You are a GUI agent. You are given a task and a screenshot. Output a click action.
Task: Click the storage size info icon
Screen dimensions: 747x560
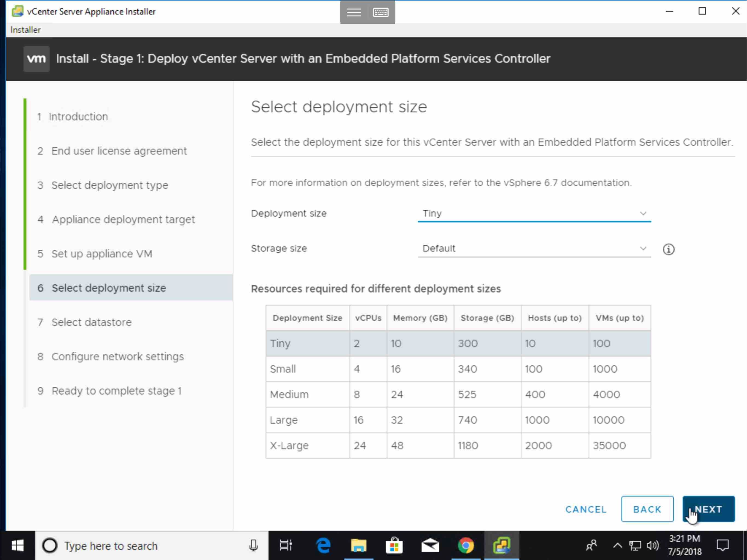[x=668, y=249]
